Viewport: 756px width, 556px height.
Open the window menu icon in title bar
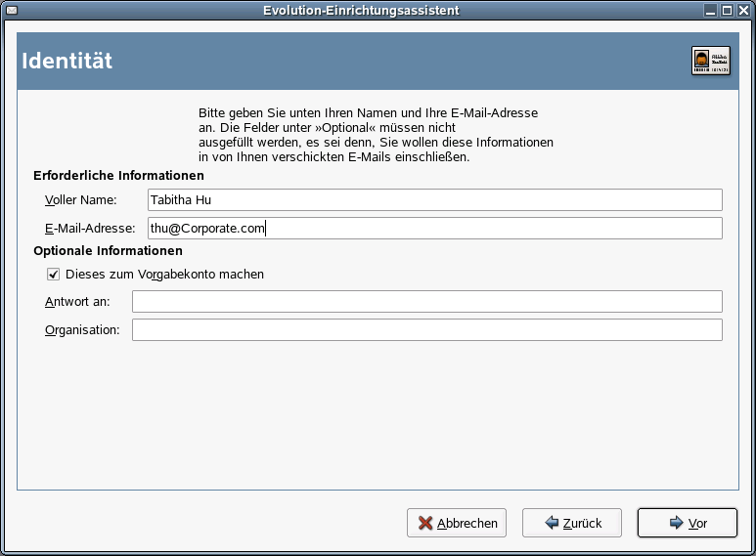(x=12, y=10)
